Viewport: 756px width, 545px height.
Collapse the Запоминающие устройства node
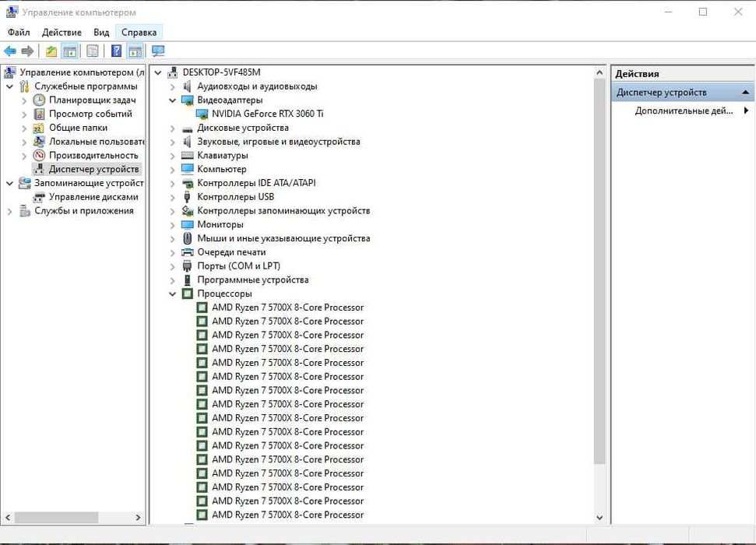pos(9,183)
